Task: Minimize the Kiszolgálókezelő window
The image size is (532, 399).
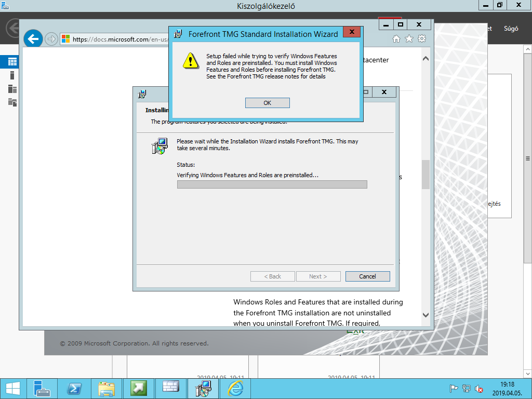Action: [486, 5]
